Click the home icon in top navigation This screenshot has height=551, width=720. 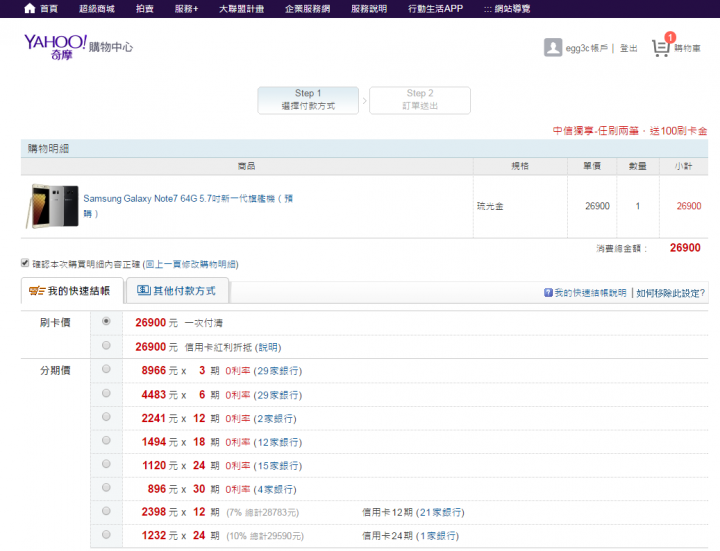click(29, 8)
